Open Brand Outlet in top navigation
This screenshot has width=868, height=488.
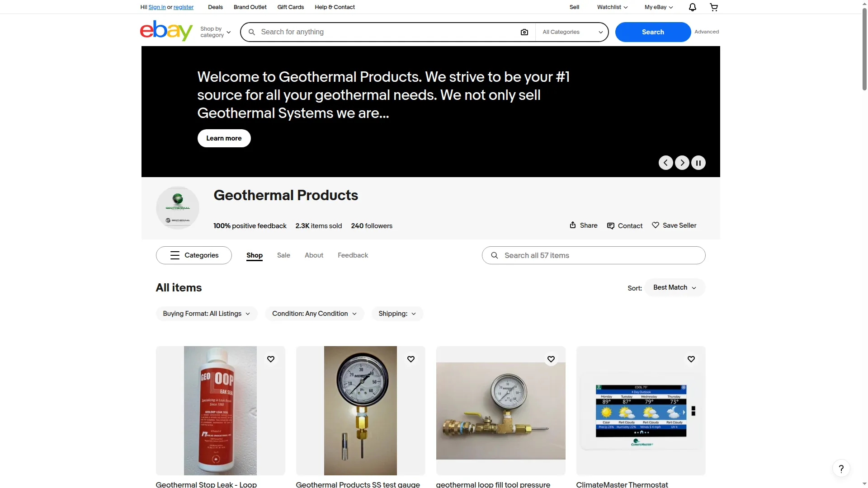pyautogui.click(x=250, y=7)
